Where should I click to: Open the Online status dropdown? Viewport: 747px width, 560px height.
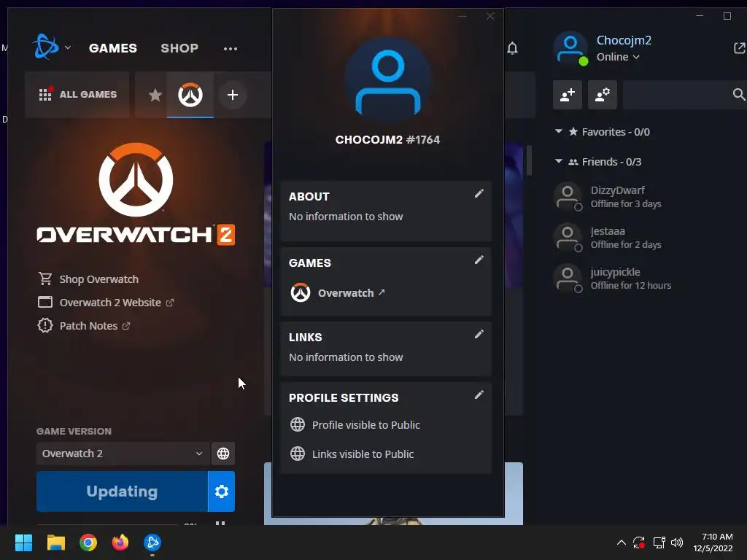[x=618, y=57]
